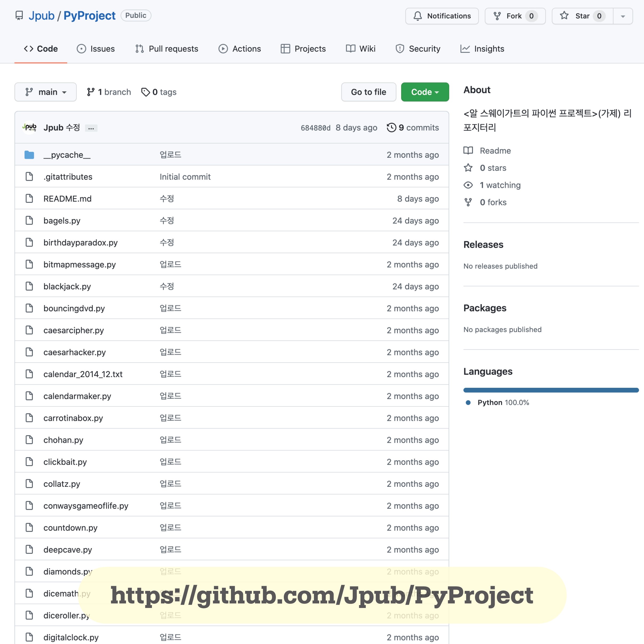The width and height of the screenshot is (644, 644).
Task: Click the Go to file button
Action: [x=368, y=92]
